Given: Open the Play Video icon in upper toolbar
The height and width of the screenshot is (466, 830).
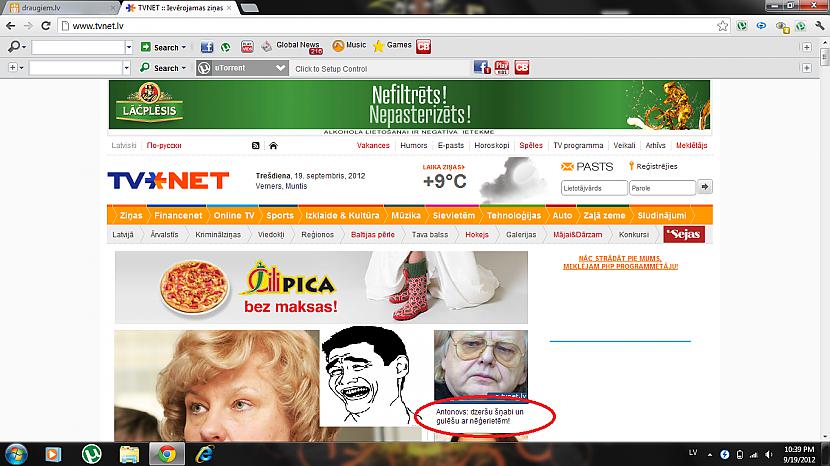Looking at the screenshot, I should click(247, 47).
